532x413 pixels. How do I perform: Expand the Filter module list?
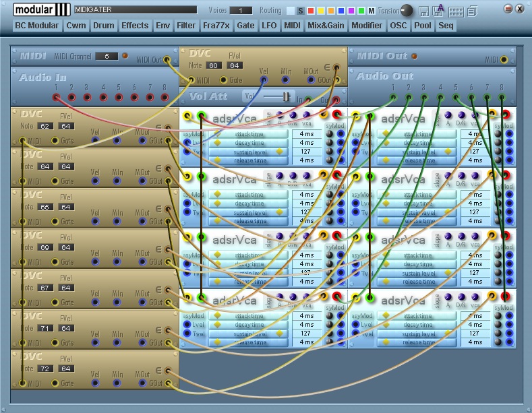coord(186,26)
